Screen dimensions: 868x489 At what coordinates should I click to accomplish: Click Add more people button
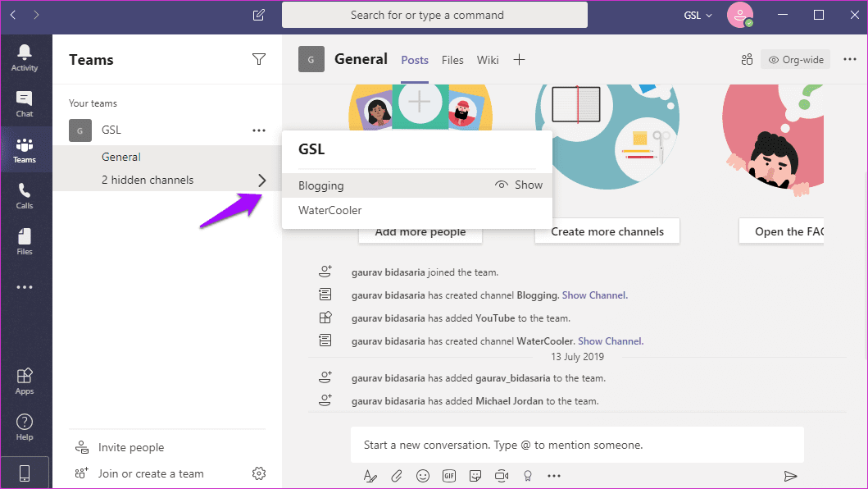click(x=420, y=231)
